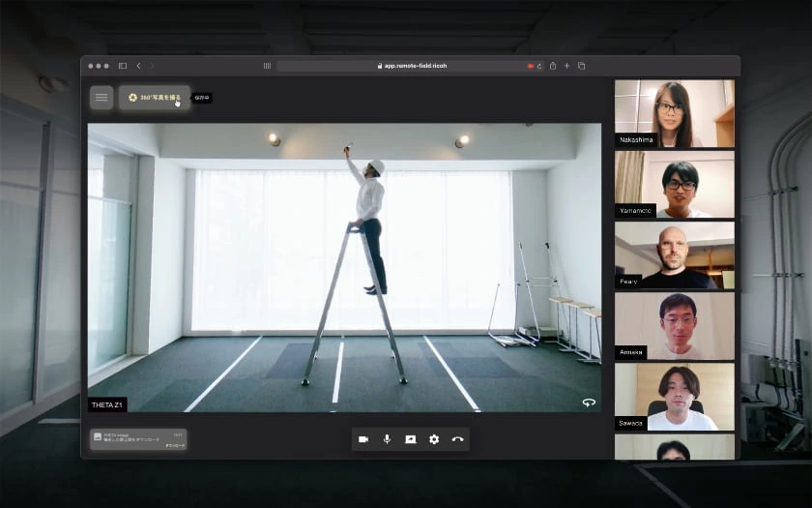The image size is (812, 508).
Task: Open the hamburger menu
Action: coord(101,98)
